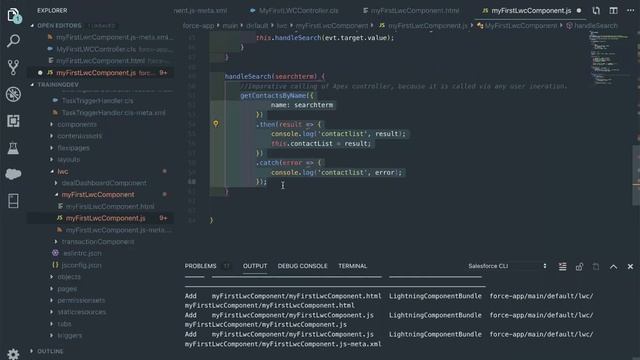This screenshot has width=640, height=360.
Task: Click the code minimap preview
Action: [609, 57]
